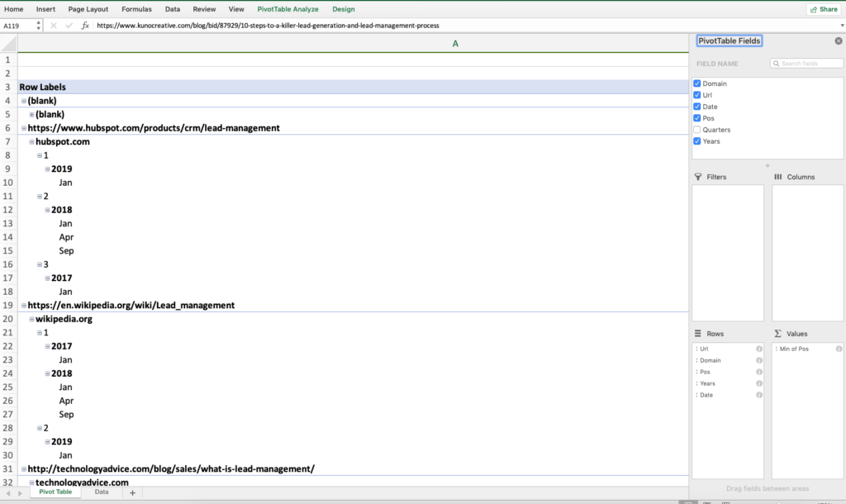The image size is (846, 504).
Task: Select row 19 header number
Action: click(x=8, y=306)
